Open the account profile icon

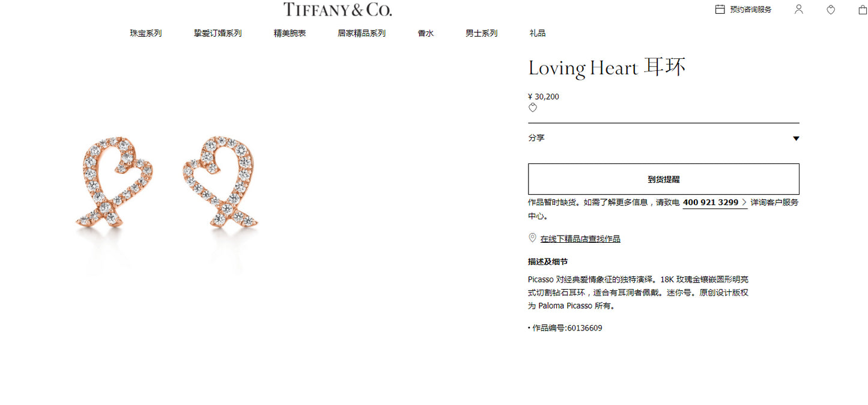798,9
